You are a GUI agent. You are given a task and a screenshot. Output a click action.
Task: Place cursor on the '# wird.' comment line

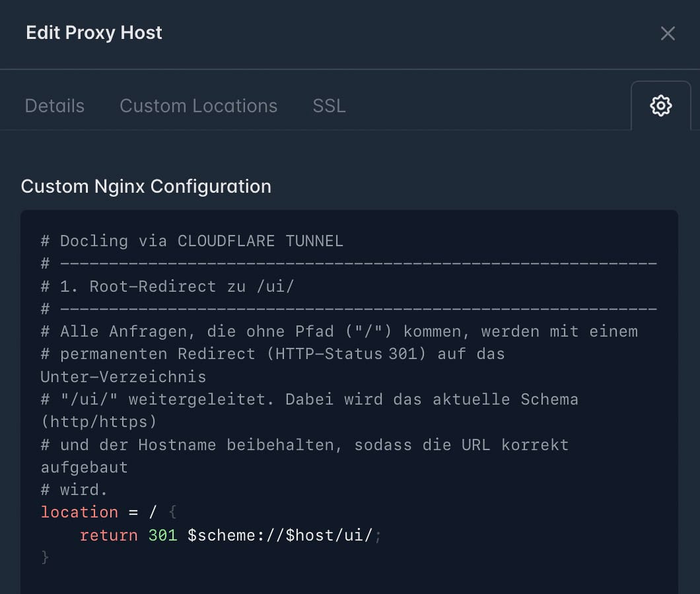pos(74,490)
